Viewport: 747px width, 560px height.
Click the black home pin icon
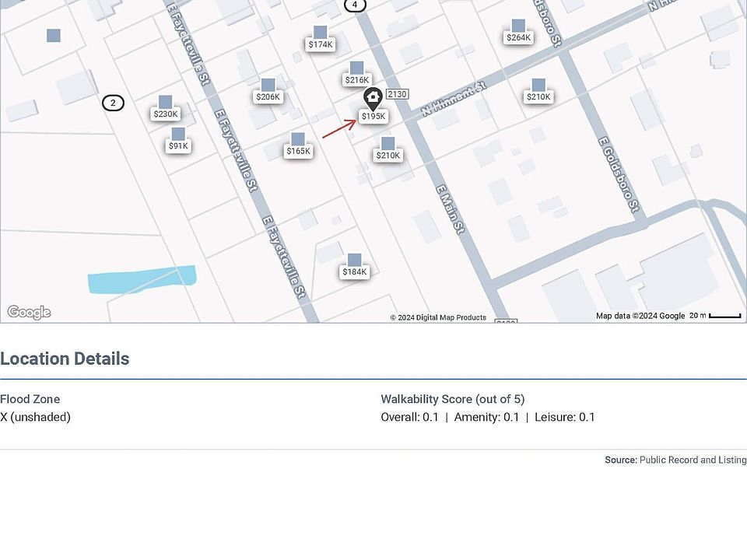(372, 98)
